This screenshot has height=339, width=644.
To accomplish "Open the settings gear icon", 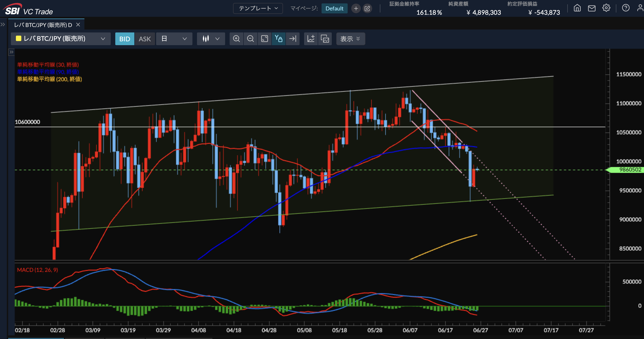I will coord(606,8).
